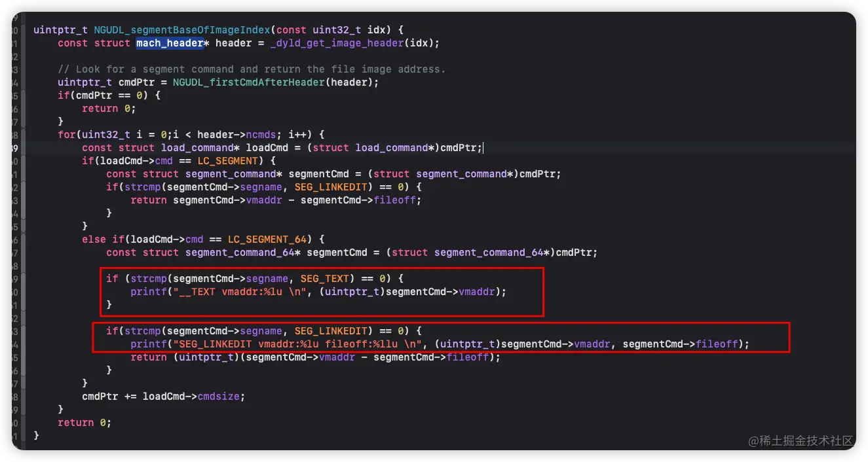Image resolution: width=868 pixels, height=462 pixels.
Task: Click the 'loadCmd' variable declaration name
Action: (267, 148)
